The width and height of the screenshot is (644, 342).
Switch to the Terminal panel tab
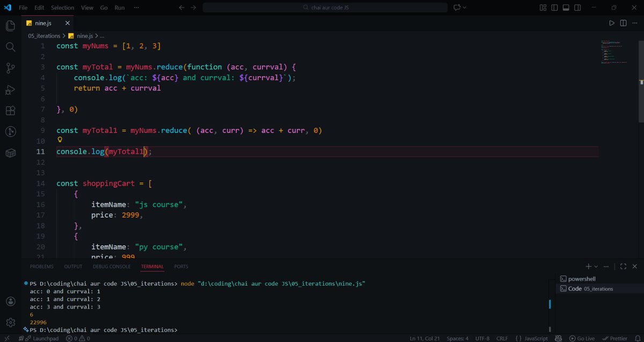[152, 266]
